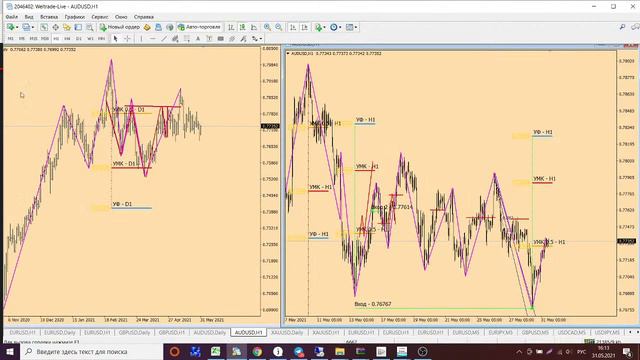Switch to the AUDUSD,Daily chart tab
The width and height of the screenshot is (640, 360).
209,333
